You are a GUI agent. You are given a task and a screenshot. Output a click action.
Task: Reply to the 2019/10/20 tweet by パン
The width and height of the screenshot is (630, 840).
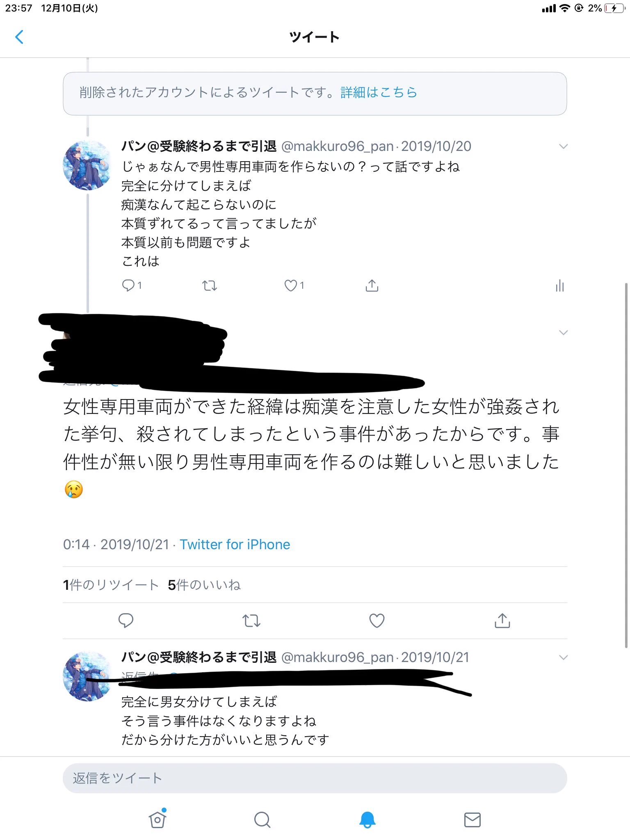[128, 285]
